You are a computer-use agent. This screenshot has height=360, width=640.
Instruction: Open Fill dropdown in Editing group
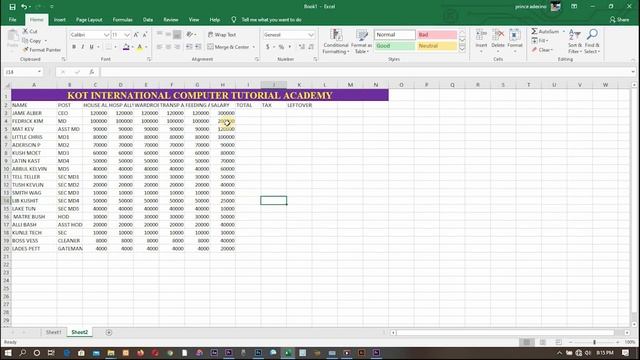tap(540, 40)
